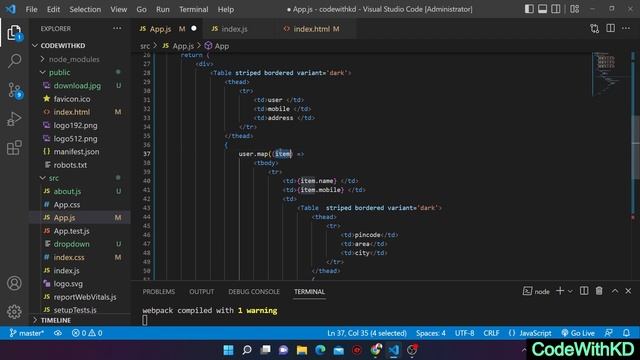The height and width of the screenshot is (360, 640).
Task: Switch to the index.html editor tab
Action: click(312, 29)
